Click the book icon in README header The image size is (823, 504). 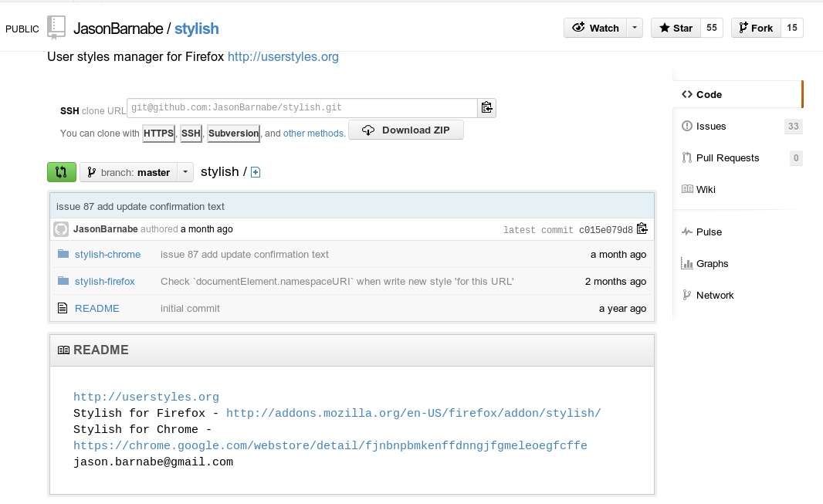tap(63, 350)
